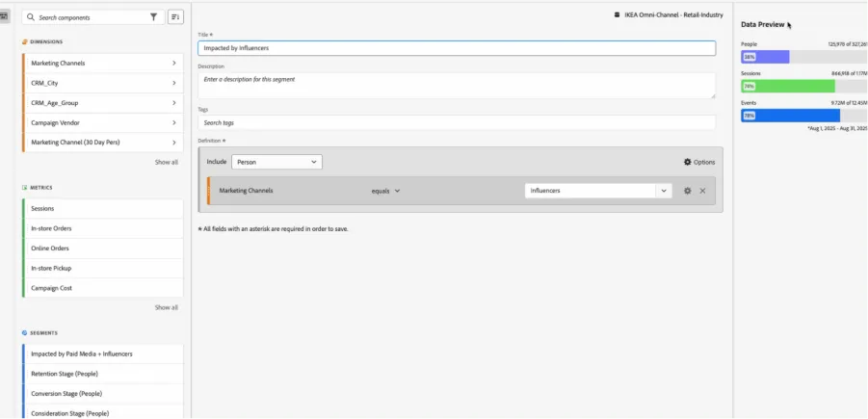Image resolution: width=868 pixels, height=419 pixels.
Task: Click the drag handle on Marketing Channels rule
Action: click(209, 191)
